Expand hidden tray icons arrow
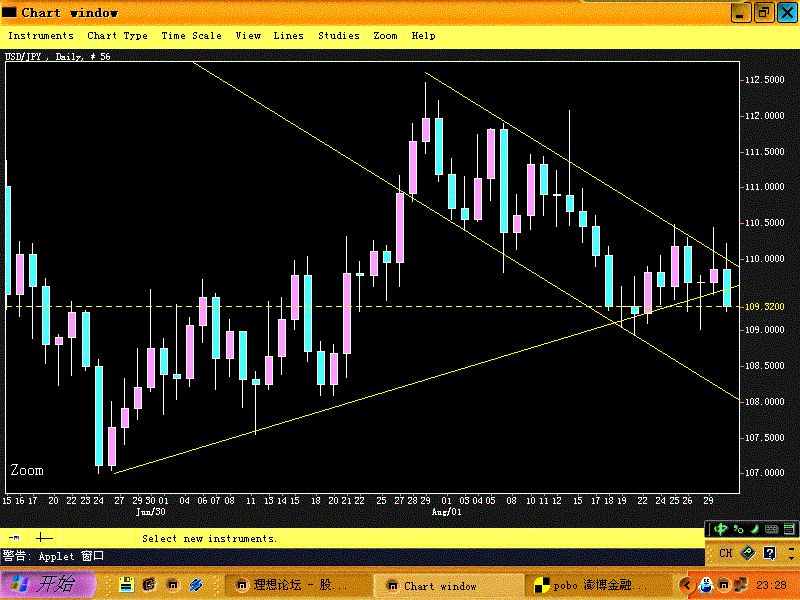Image resolution: width=800 pixels, height=600 pixels. pyautogui.click(x=687, y=585)
